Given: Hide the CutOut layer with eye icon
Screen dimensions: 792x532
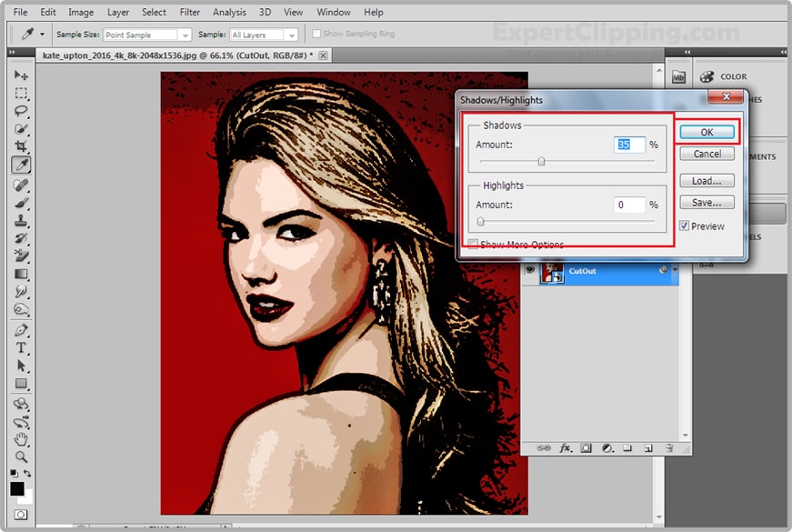Looking at the screenshot, I should click(x=528, y=271).
